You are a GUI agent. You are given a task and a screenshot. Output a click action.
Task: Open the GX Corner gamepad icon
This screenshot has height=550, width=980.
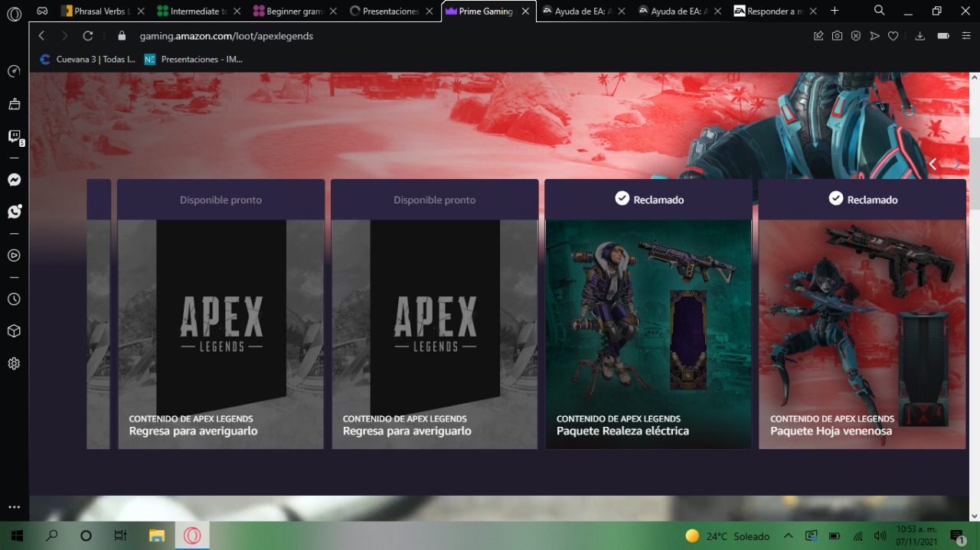pyautogui.click(x=42, y=11)
